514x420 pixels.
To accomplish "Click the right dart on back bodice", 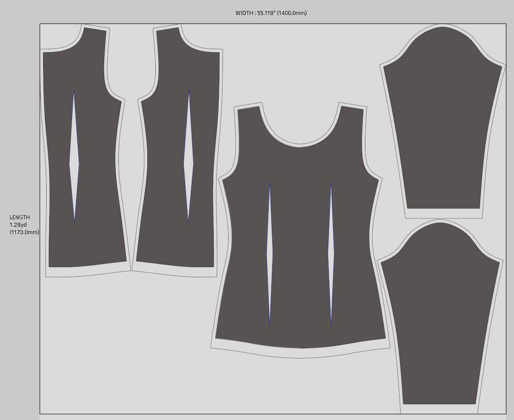I will click(x=331, y=253).
